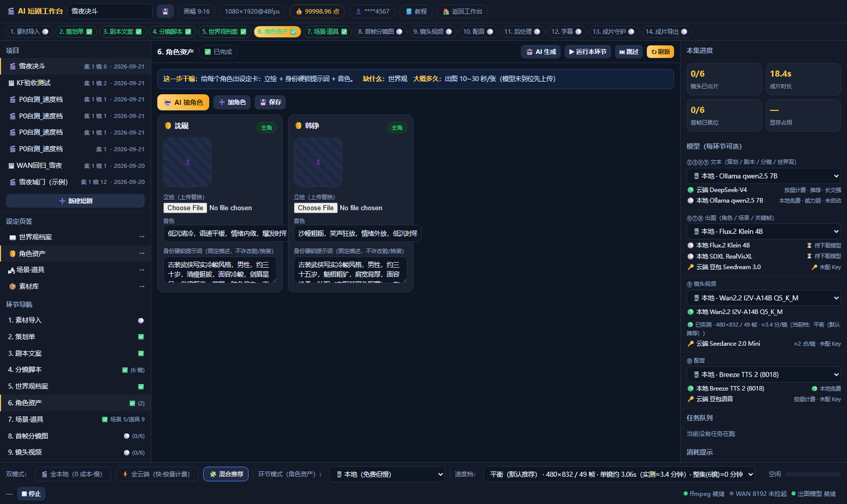This screenshot has width=847, height=504.
Task: Open the 4. 分镜脚本 step tab
Action: coord(172,32)
